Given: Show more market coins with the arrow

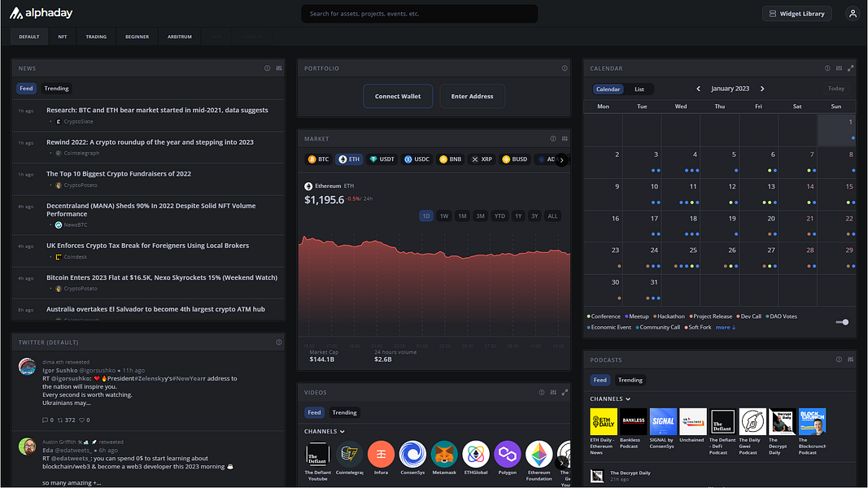Looking at the screenshot, I should pos(561,160).
